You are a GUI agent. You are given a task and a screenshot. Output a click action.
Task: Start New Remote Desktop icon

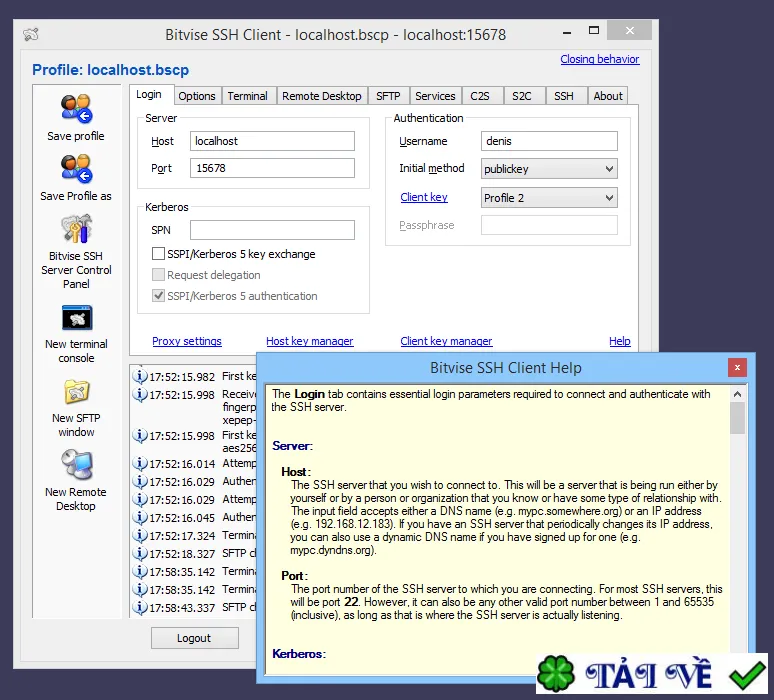77,465
